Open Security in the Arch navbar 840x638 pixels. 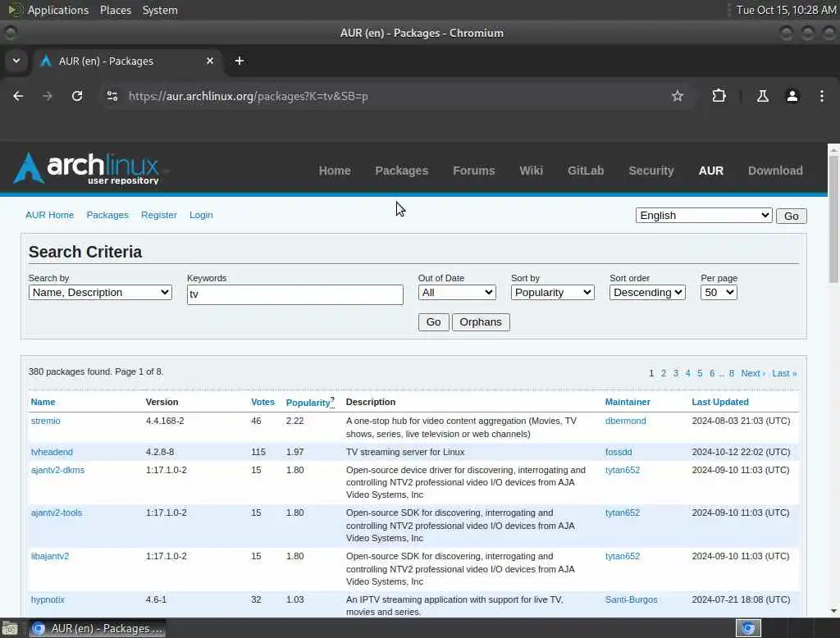[x=651, y=171]
